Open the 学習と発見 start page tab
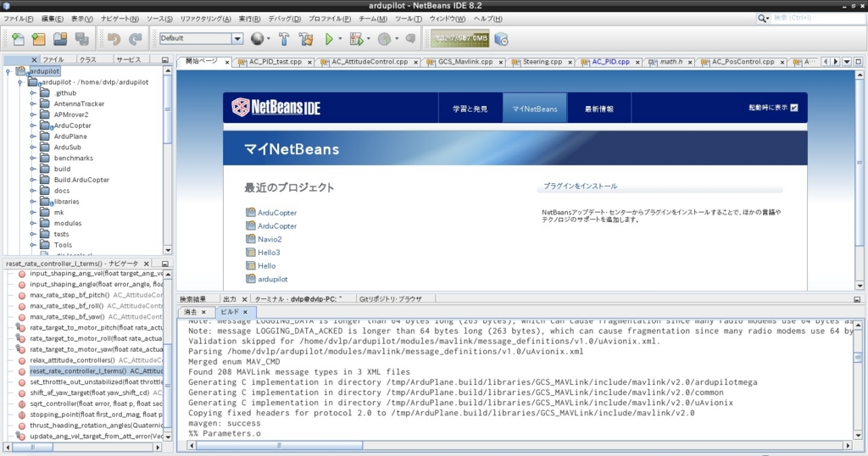868x456 pixels. click(x=470, y=108)
